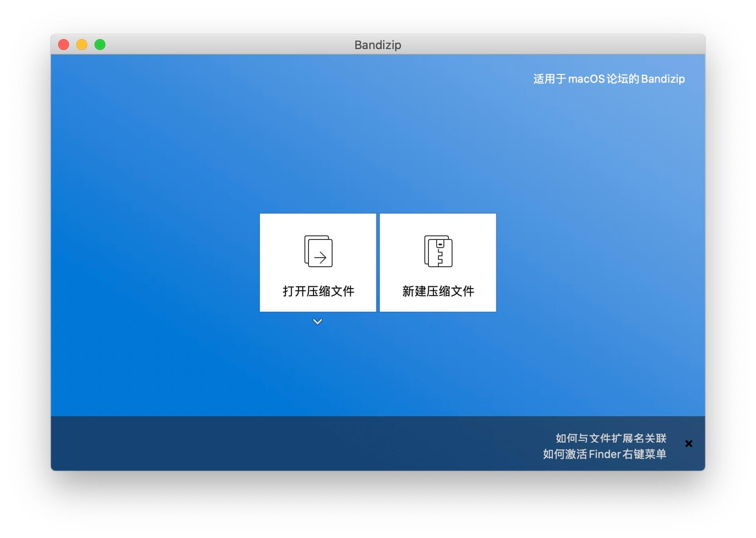Select the 新建压缩文件 tile label
The width and height of the screenshot is (756, 538).
click(x=438, y=291)
